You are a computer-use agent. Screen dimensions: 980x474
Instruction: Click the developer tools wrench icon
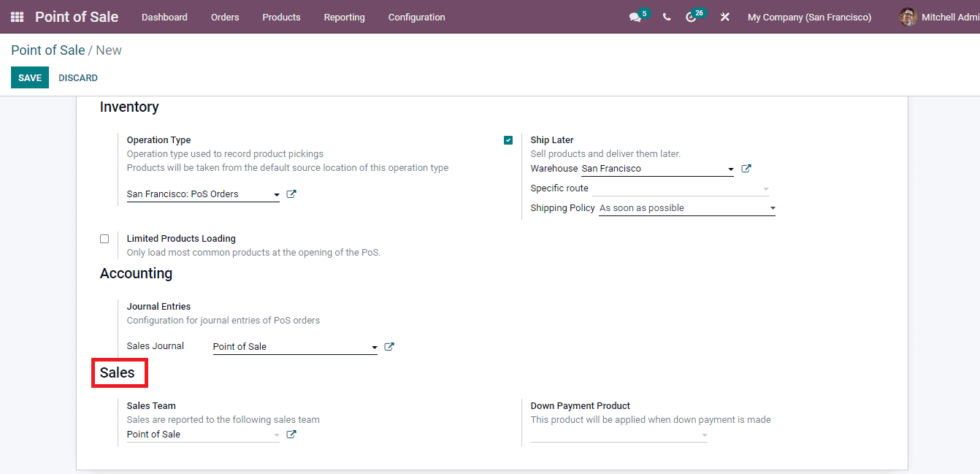(x=724, y=17)
